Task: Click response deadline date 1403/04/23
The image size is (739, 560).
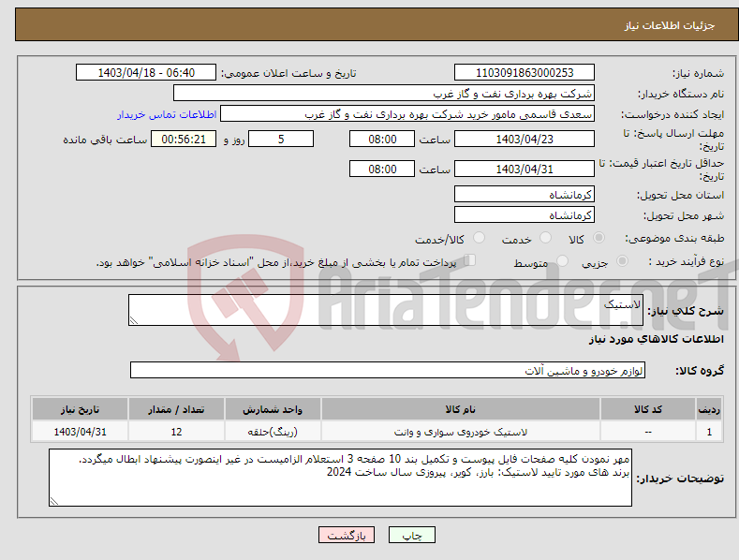Action: 525,139
